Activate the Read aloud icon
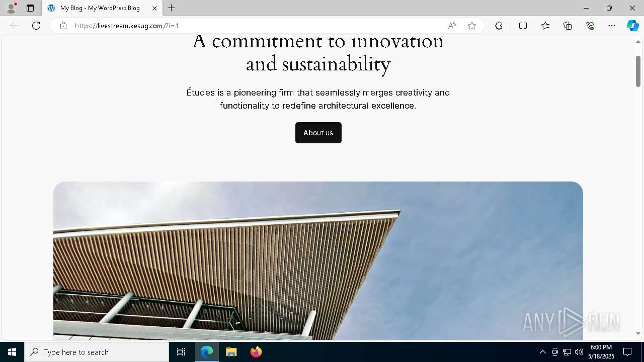 [x=452, y=26]
